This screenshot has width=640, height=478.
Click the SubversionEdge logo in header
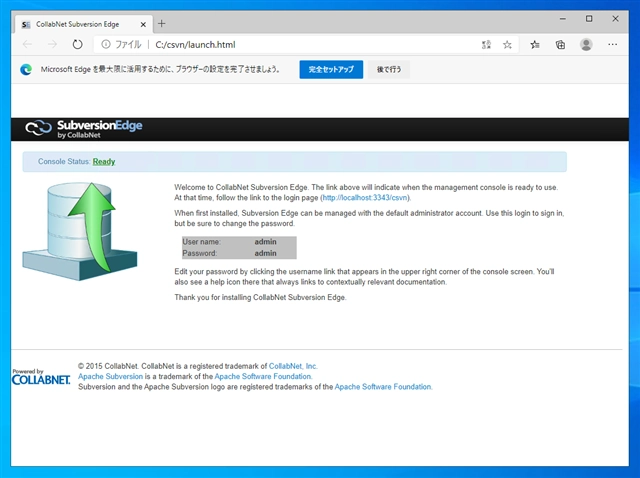(x=84, y=129)
